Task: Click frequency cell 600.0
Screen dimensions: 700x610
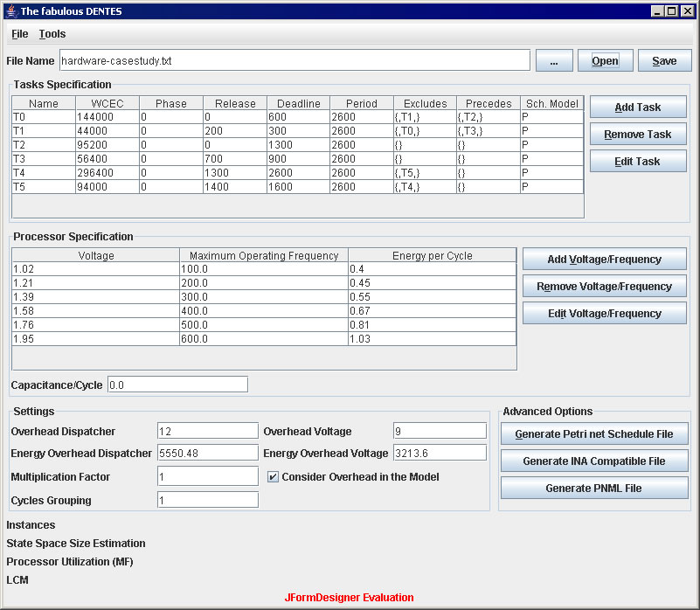Action: tap(264, 338)
